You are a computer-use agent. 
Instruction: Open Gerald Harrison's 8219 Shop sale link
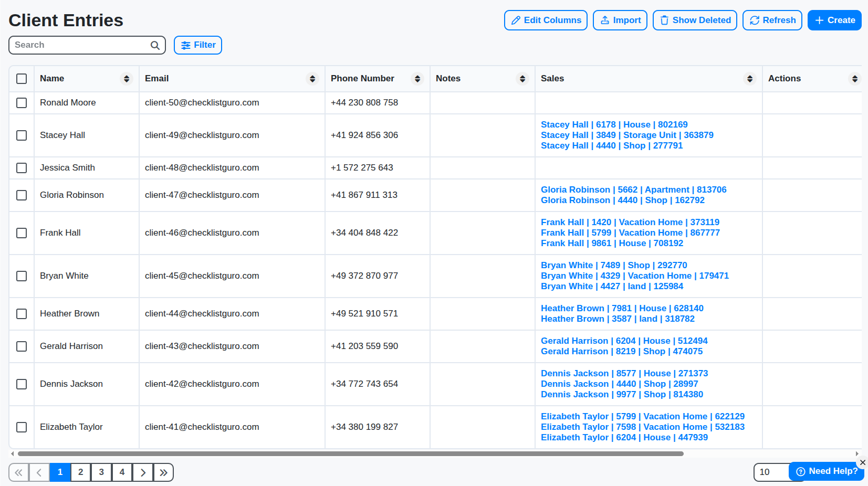622,351
